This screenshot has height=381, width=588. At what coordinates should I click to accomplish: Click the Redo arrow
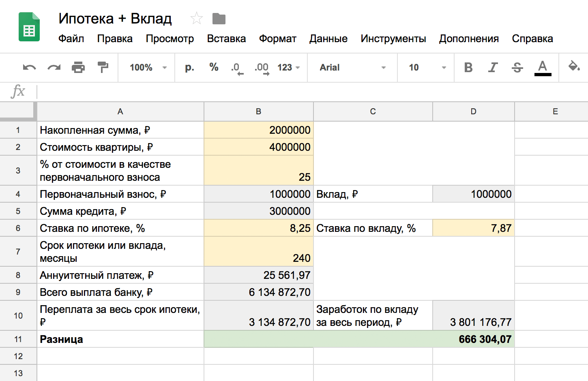[54, 67]
